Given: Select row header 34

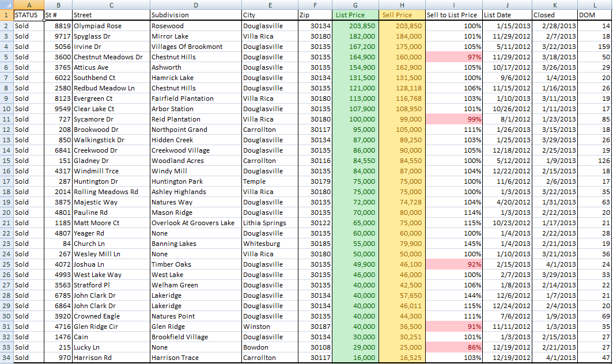Looking at the screenshot, I should [x=7, y=358].
